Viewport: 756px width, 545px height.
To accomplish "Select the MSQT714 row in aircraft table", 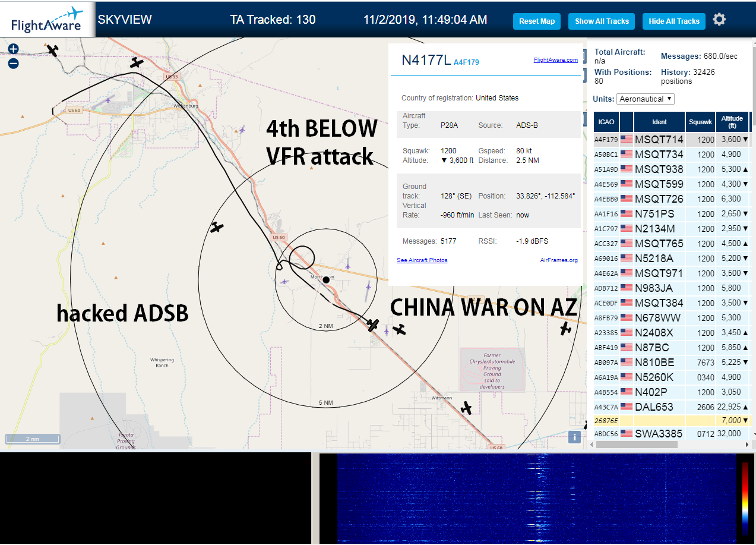I will click(x=672, y=140).
